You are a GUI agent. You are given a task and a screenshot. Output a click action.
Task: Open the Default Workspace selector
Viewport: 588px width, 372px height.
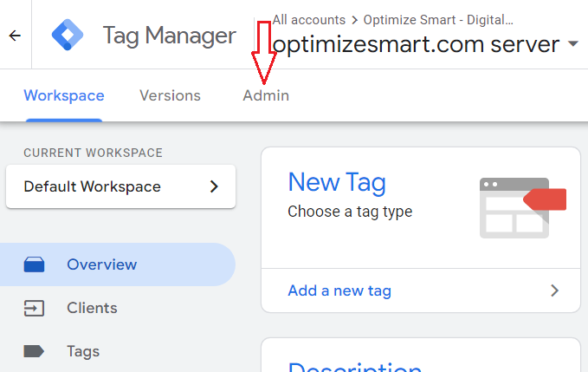(120, 186)
